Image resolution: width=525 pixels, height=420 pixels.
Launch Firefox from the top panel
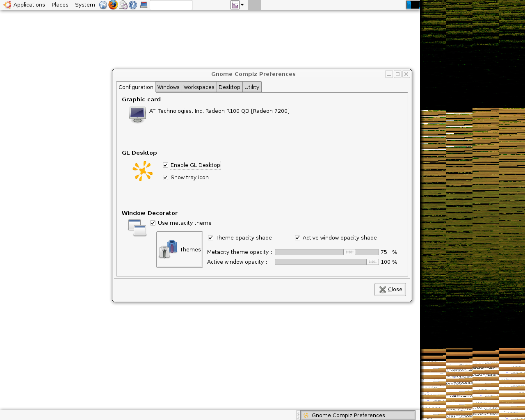113,5
